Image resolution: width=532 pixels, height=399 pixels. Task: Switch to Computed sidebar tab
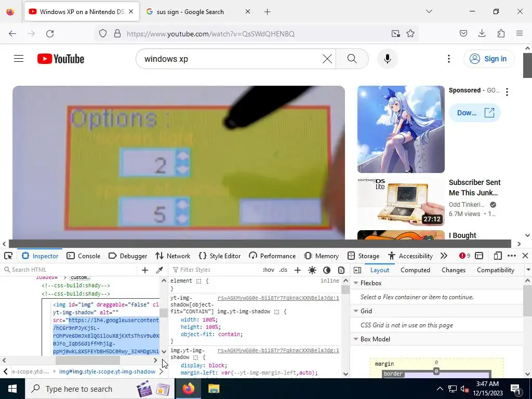[415, 270]
